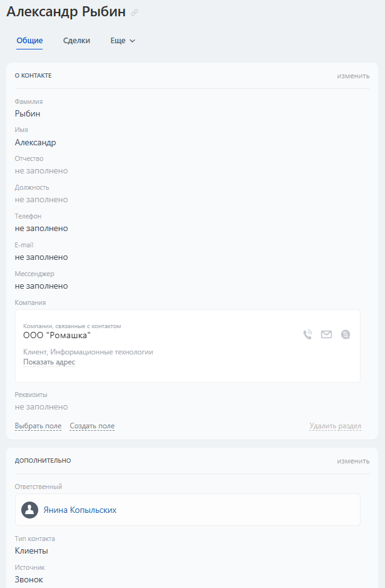Copy contact link icon beside Александр Рыбин
The image size is (385, 588).
pos(135,13)
